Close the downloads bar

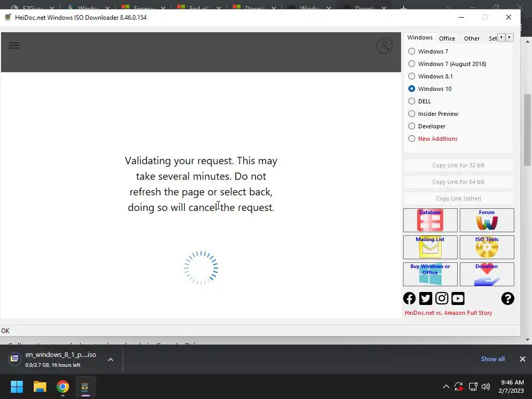(523, 358)
